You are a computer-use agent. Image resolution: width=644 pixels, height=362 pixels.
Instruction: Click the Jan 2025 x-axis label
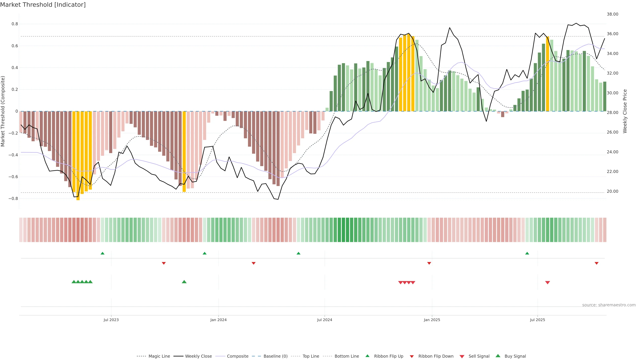tap(432, 320)
